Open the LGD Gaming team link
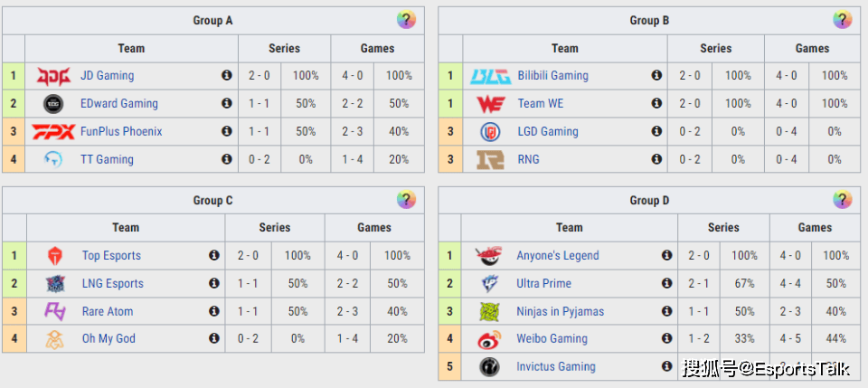The height and width of the screenshot is (388, 868). [x=548, y=132]
